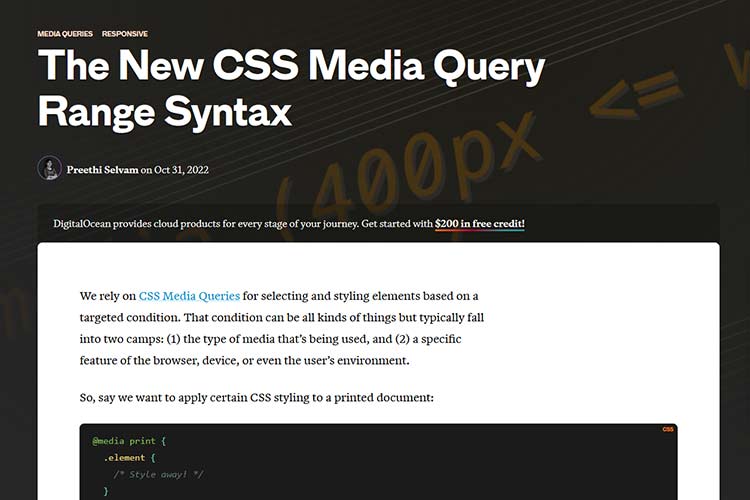Click the '.element {' code line
This screenshot has height=500, width=750.
tap(130, 457)
